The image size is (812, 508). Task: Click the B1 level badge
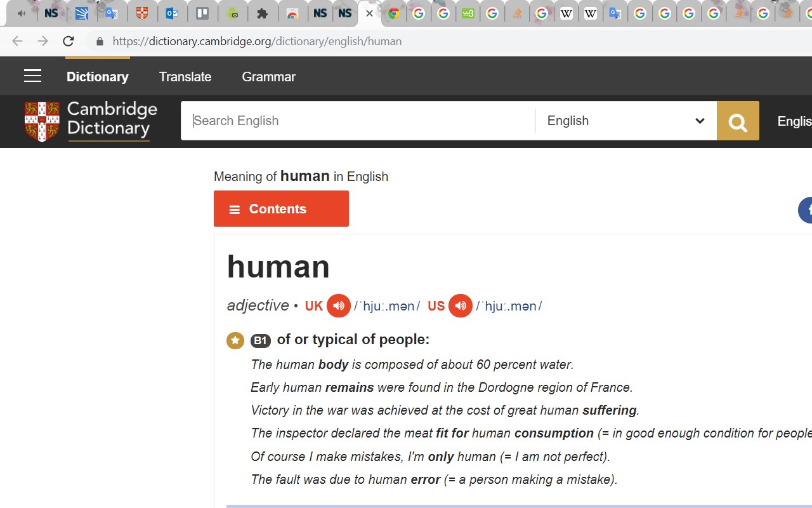[x=260, y=340]
